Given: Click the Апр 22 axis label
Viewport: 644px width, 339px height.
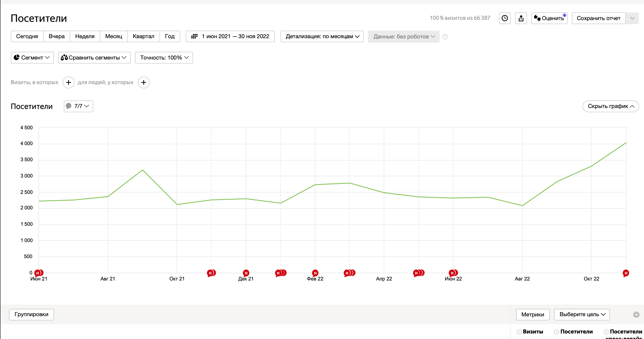Looking at the screenshot, I should (384, 279).
